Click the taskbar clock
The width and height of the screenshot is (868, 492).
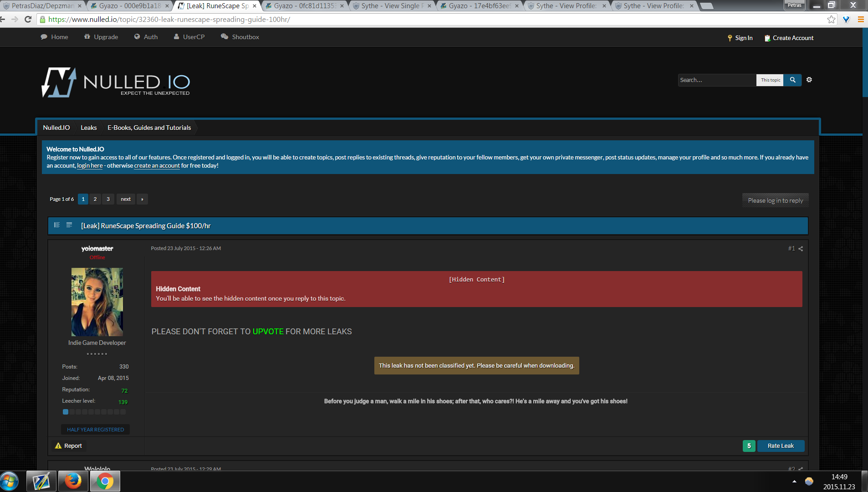(839, 482)
